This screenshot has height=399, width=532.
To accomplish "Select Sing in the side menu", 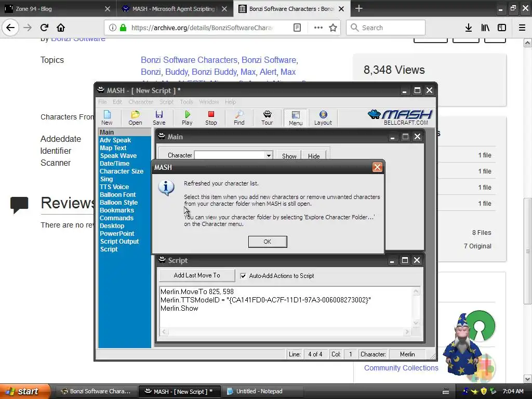I will [106, 179].
